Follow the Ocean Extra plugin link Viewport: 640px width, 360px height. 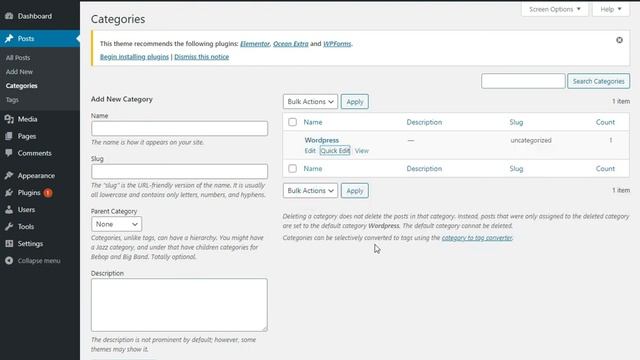pyautogui.click(x=291, y=44)
